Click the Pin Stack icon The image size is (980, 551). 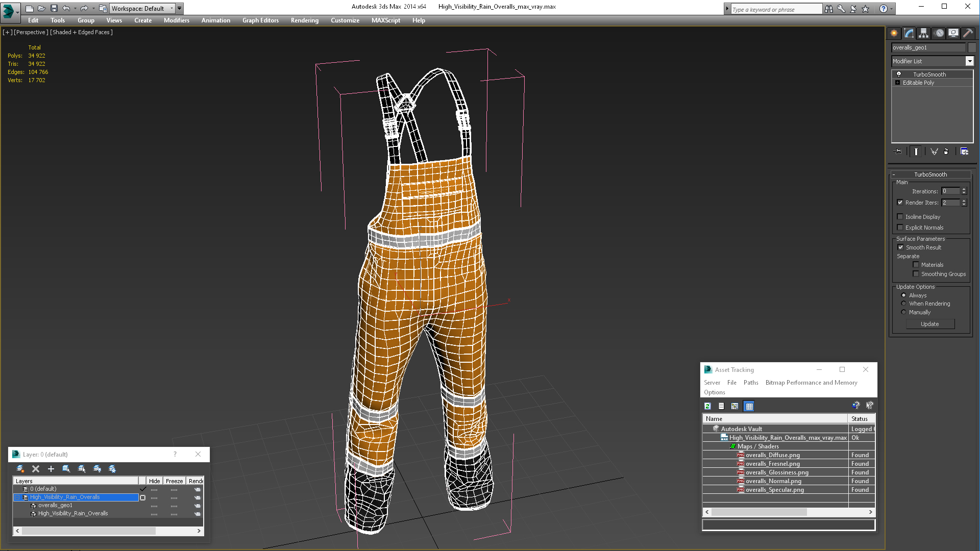point(898,152)
